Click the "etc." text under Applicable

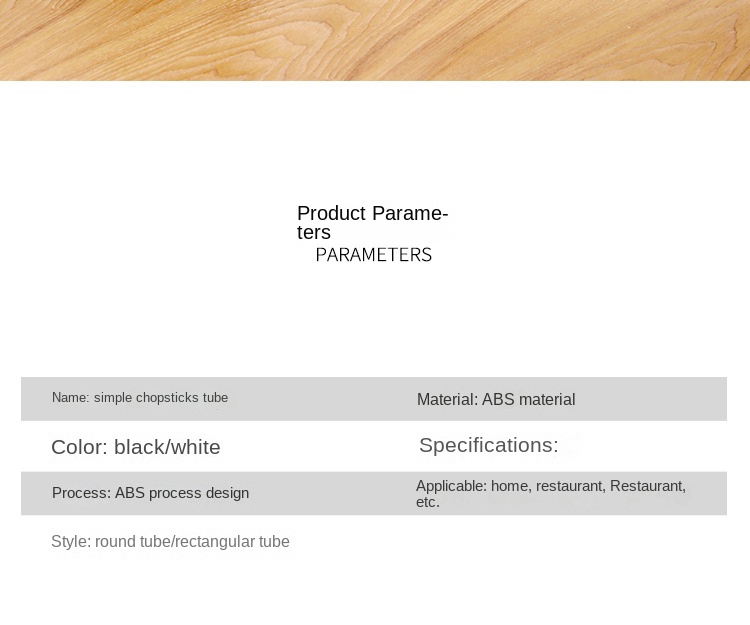coord(428,502)
